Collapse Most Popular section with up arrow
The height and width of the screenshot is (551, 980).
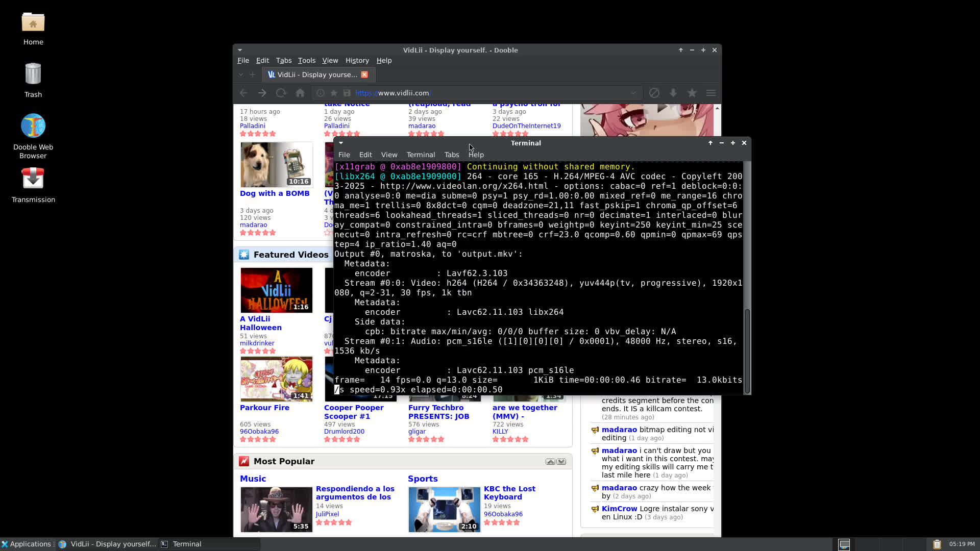pos(550,462)
